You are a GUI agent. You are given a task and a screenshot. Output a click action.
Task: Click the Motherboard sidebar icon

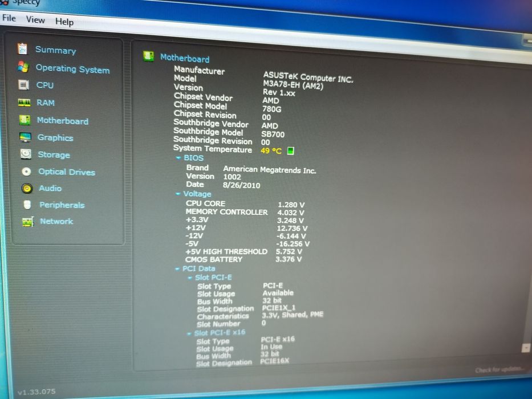click(25, 120)
